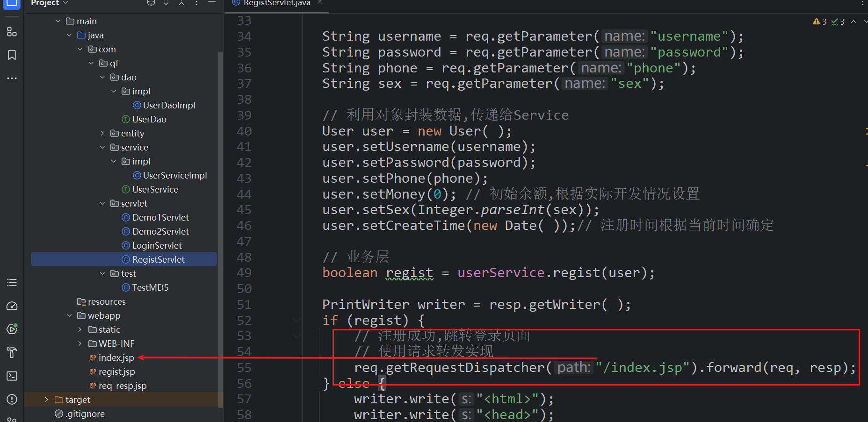
Task: Open the Build hammer tool window
Action: coord(12,352)
